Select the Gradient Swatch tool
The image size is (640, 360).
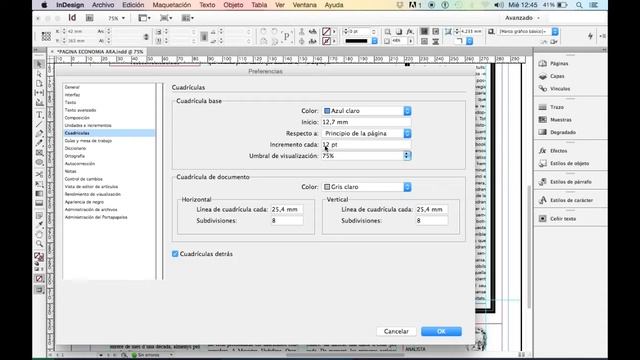(39, 193)
